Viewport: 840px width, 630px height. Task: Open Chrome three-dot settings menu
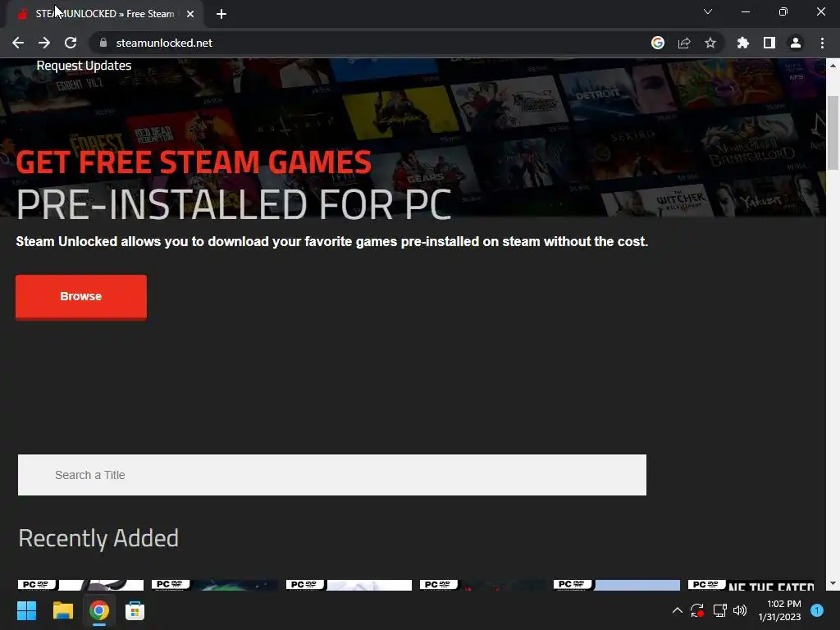pos(822,43)
